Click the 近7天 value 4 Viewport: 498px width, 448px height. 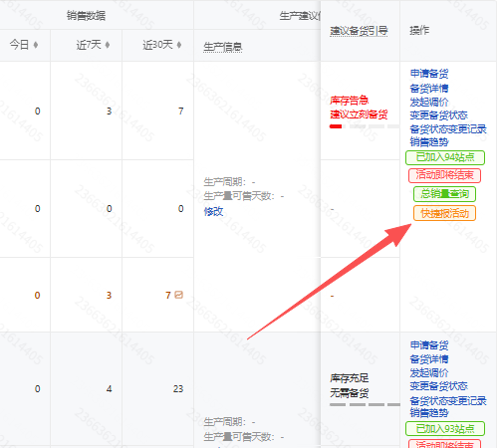pyautogui.click(x=109, y=388)
